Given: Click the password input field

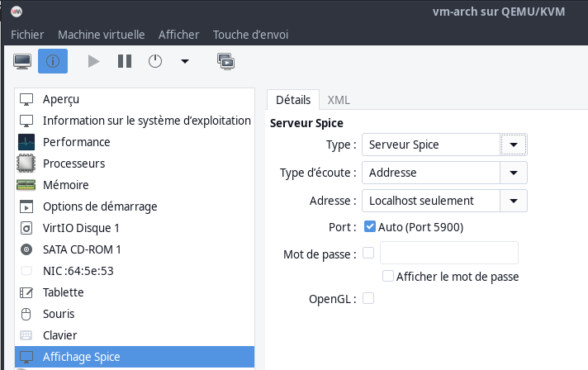Looking at the screenshot, I should coord(448,253).
